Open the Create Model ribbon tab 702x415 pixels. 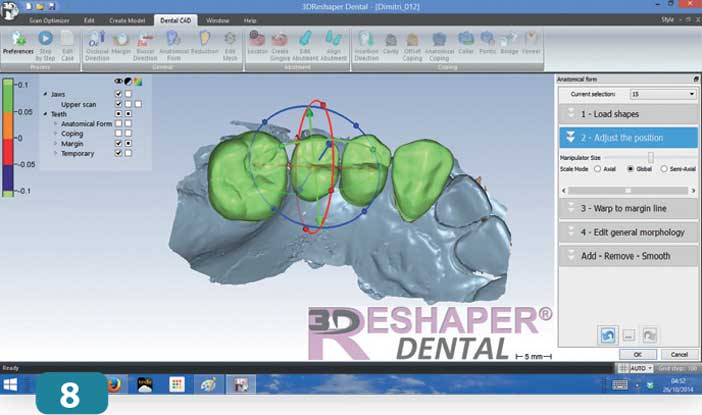[x=127, y=21]
